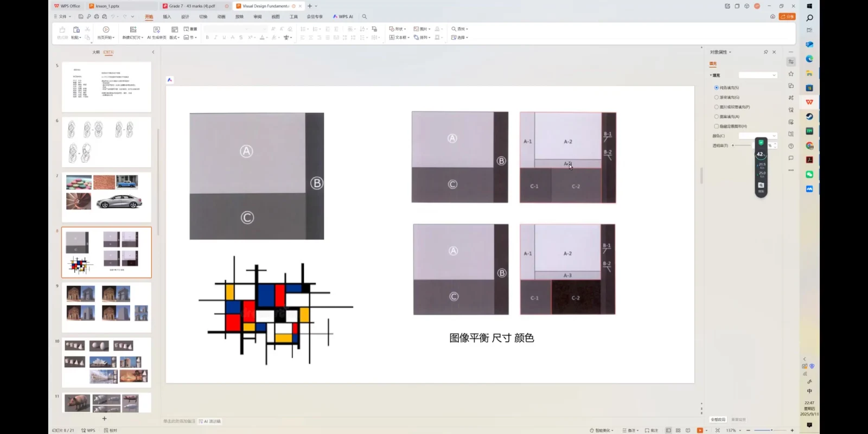Click the apply to all button in properties panel
The height and width of the screenshot is (434, 868).
pyautogui.click(x=718, y=419)
